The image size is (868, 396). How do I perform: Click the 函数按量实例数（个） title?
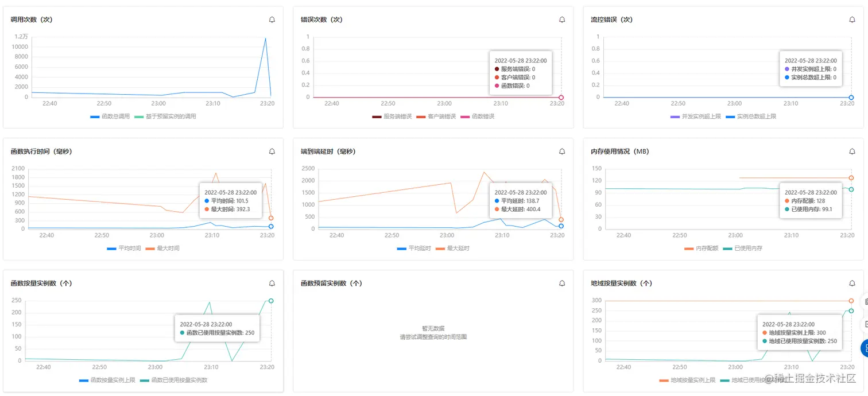41,284
